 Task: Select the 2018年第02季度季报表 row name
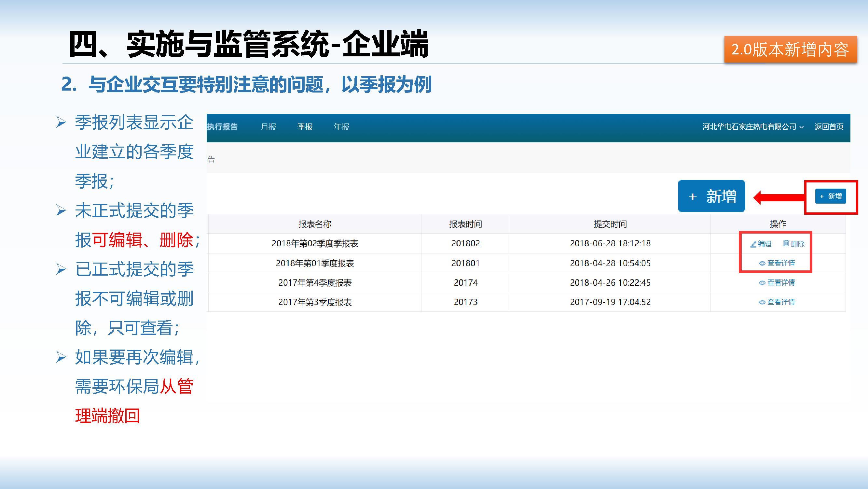(x=315, y=243)
